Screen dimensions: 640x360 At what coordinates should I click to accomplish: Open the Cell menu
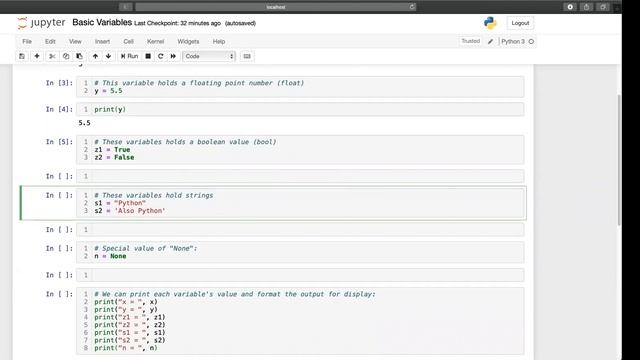129,42
